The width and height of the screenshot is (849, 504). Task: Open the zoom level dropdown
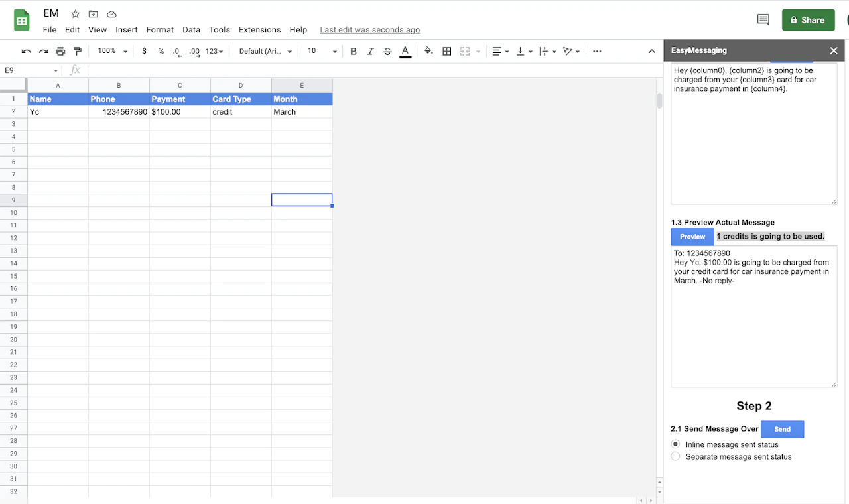pyautogui.click(x=111, y=51)
